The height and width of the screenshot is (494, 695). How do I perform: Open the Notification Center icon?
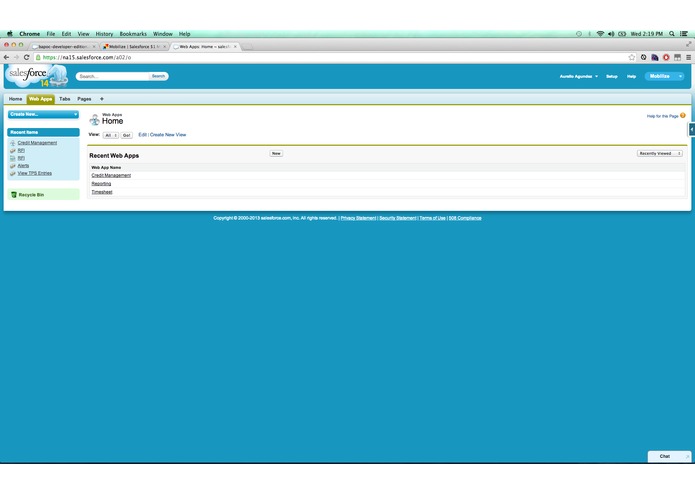click(684, 34)
